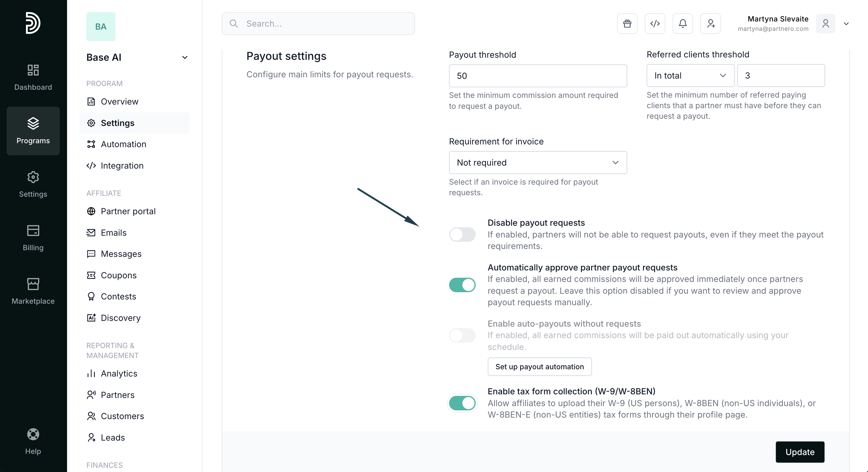868x472 pixels.
Task: Open the developer code icon in header
Action: (655, 24)
